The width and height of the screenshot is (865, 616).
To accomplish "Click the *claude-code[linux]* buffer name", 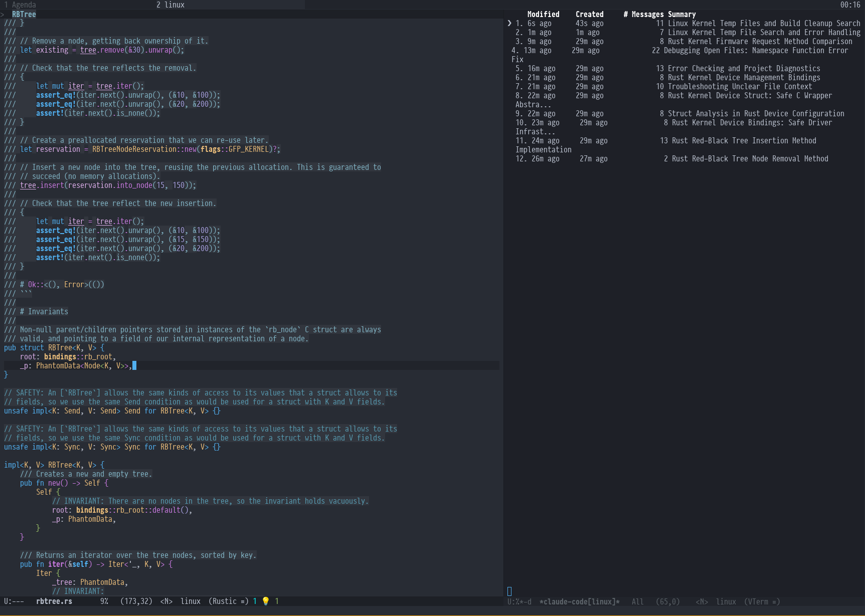I will 579,601.
